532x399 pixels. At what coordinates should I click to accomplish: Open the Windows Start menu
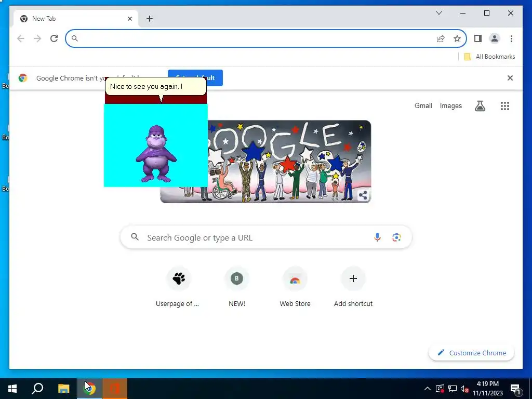12,389
